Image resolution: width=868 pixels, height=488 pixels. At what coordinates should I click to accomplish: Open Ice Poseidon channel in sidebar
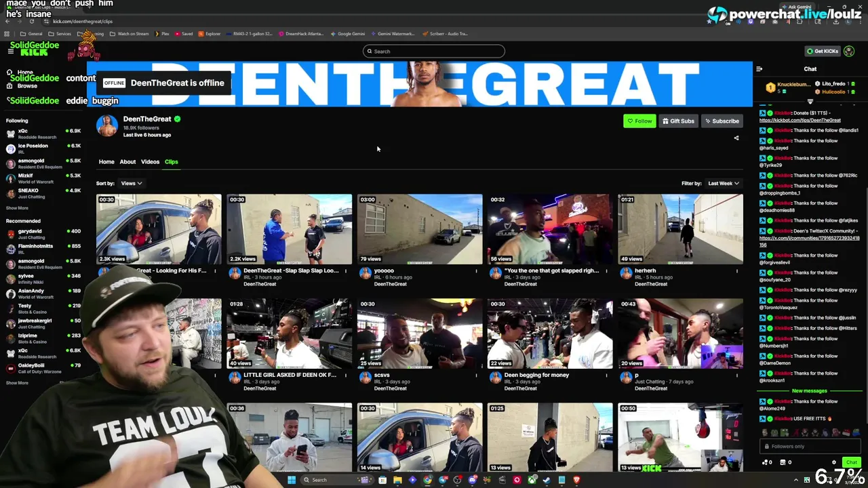click(42, 148)
